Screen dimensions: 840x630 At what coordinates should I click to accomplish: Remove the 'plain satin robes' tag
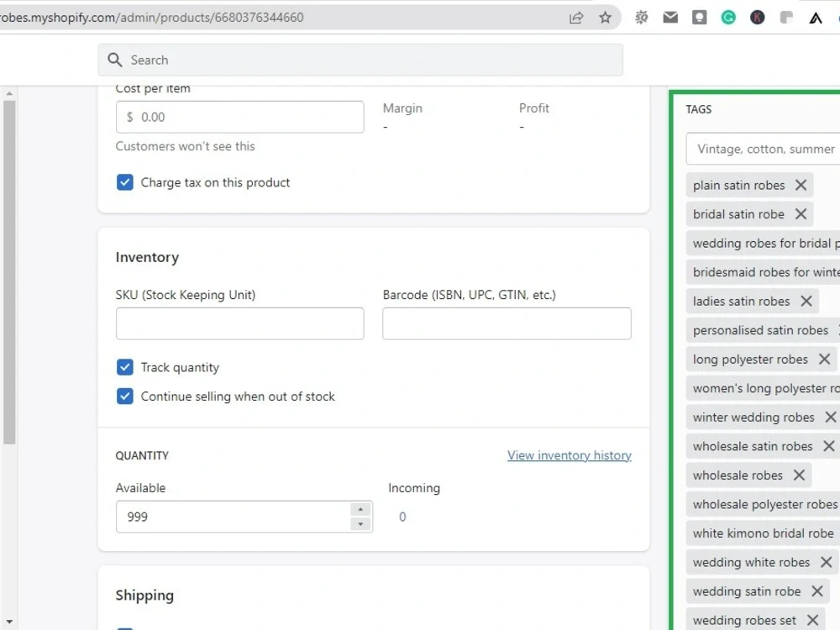click(x=801, y=186)
